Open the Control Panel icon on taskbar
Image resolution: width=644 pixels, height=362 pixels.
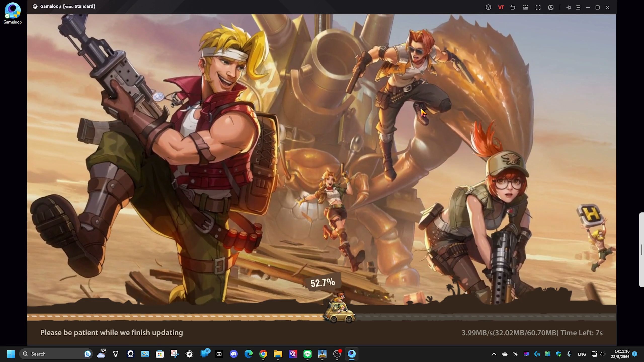click(145, 354)
